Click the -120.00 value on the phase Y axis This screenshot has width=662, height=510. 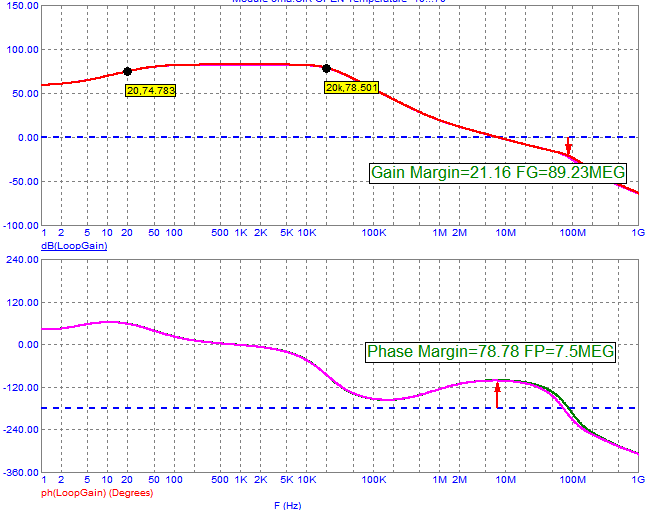click(21, 388)
